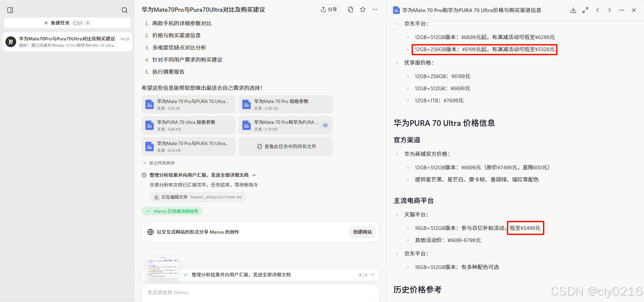Image resolution: width=644 pixels, height=302 pixels.
Task: Click the plus icon in 新建任务
Action: tap(46, 23)
